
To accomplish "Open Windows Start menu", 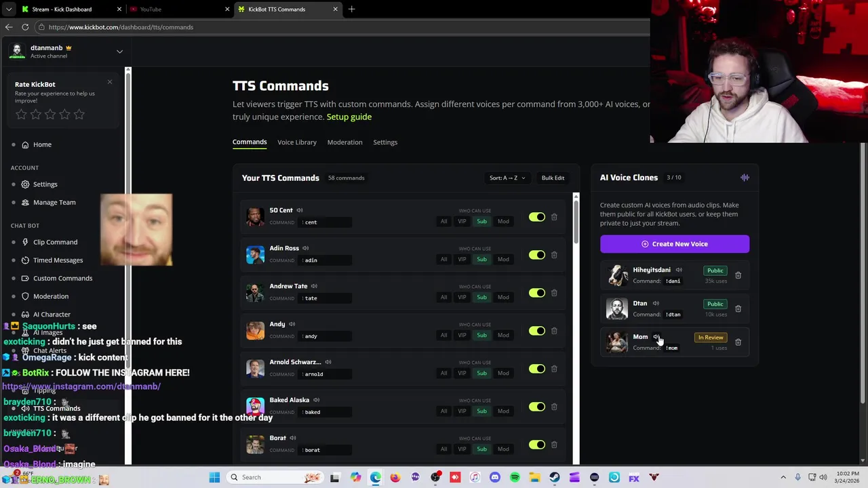I will click(214, 477).
